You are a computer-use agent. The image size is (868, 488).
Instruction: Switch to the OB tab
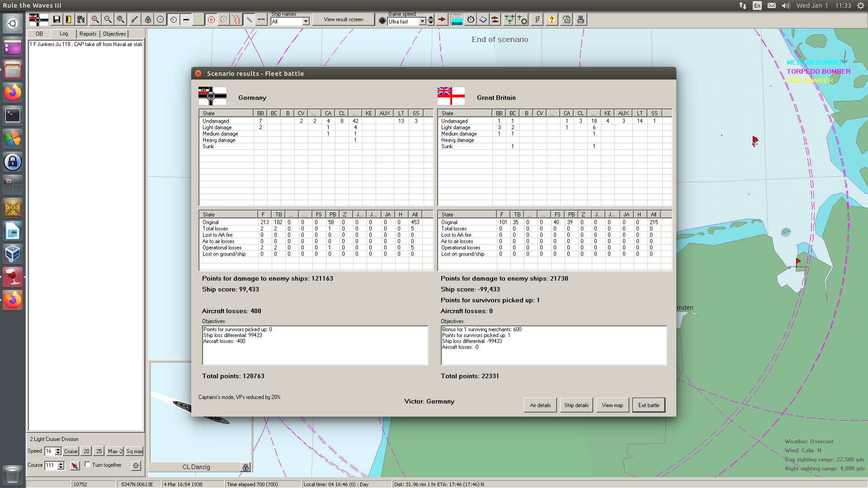pyautogui.click(x=39, y=34)
